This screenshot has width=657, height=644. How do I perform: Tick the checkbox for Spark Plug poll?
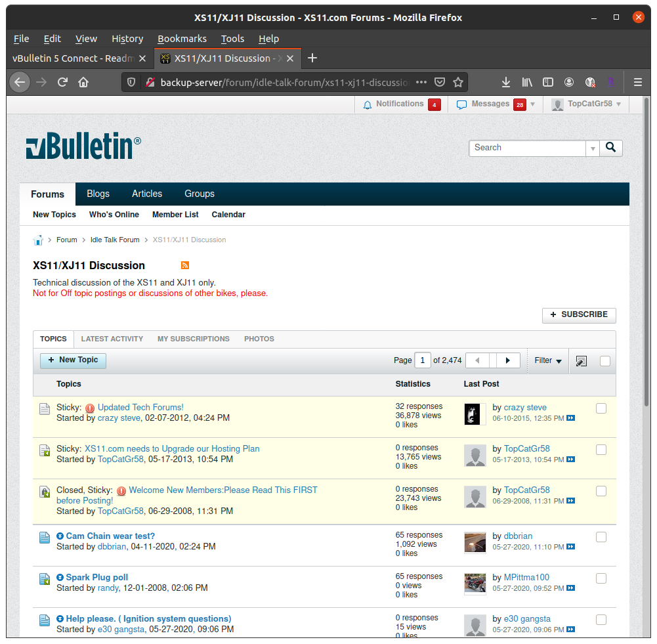(x=601, y=578)
